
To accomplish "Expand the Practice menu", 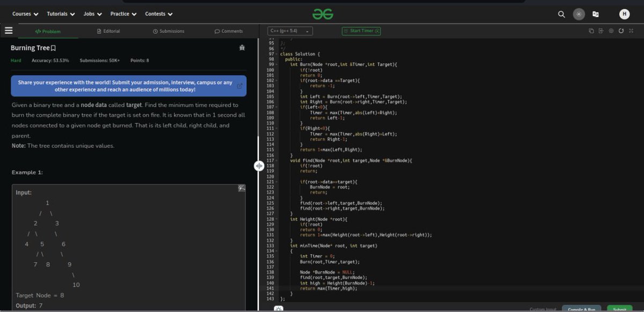I will (123, 13).
